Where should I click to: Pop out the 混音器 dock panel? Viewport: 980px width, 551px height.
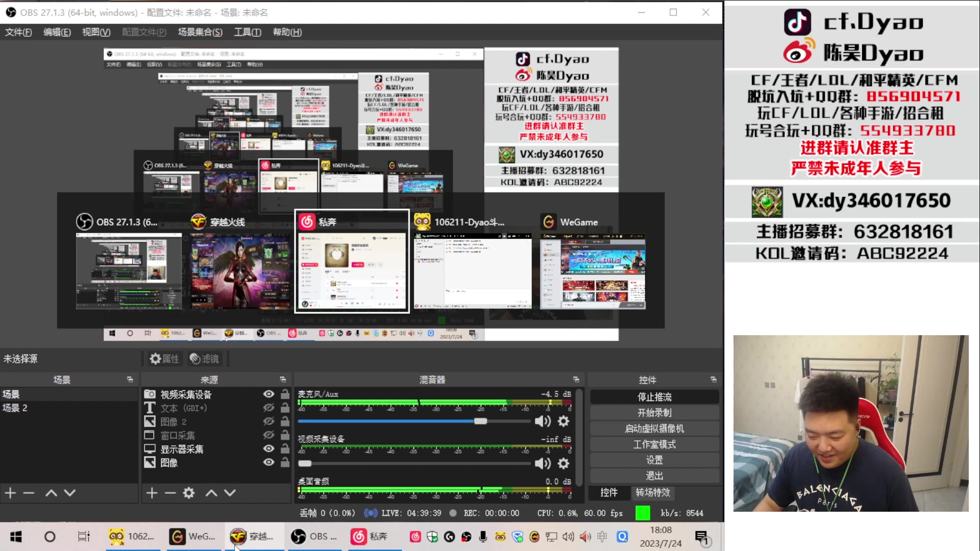(576, 380)
